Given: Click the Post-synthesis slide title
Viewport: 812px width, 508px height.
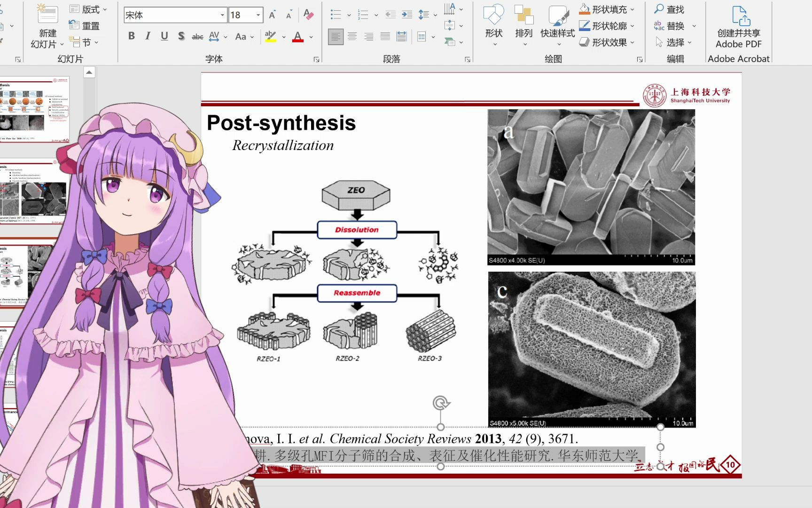Looking at the screenshot, I should [281, 123].
